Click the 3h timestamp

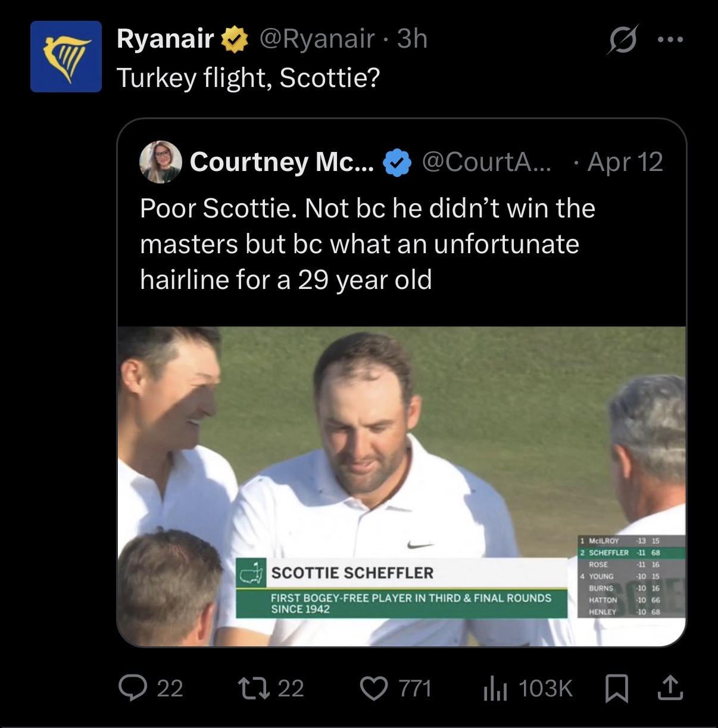pos(412,39)
